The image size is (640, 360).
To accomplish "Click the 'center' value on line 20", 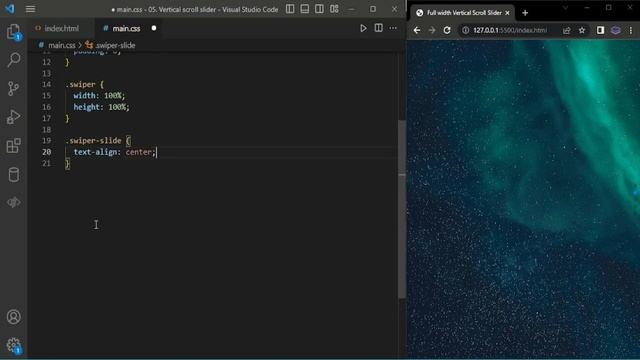I will pyautogui.click(x=139, y=152).
